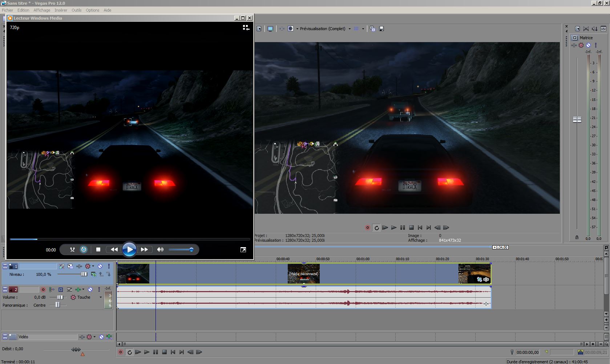
Task: Copy preview snapshot to clipboard
Action: (x=372, y=29)
